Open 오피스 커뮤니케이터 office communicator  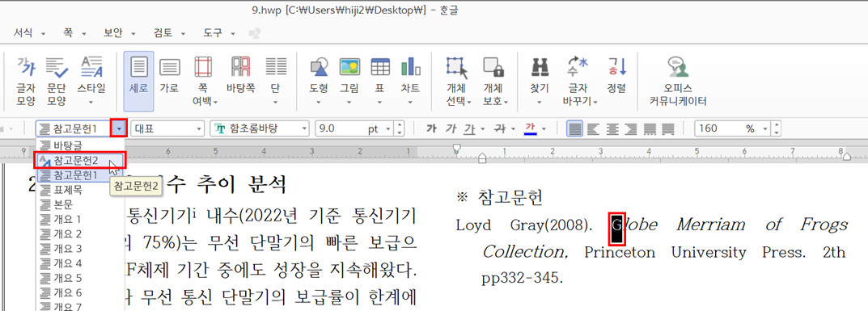678,81
